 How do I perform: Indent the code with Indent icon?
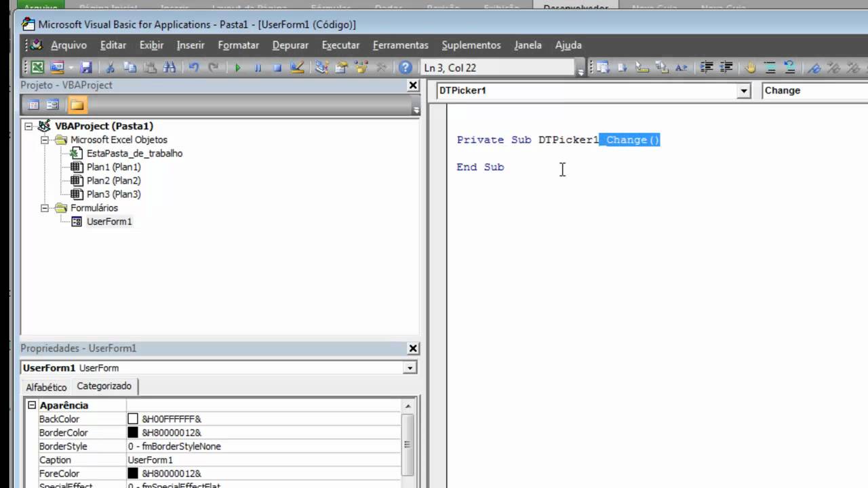(x=707, y=68)
